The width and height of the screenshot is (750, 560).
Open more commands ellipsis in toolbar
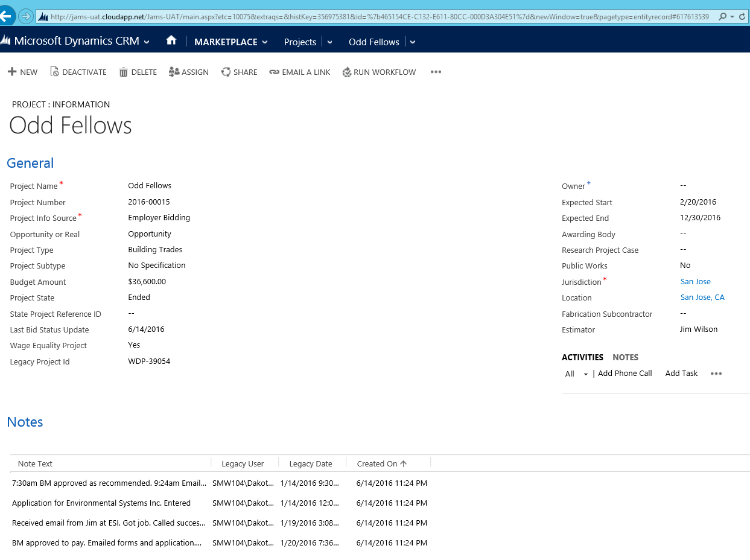(436, 72)
